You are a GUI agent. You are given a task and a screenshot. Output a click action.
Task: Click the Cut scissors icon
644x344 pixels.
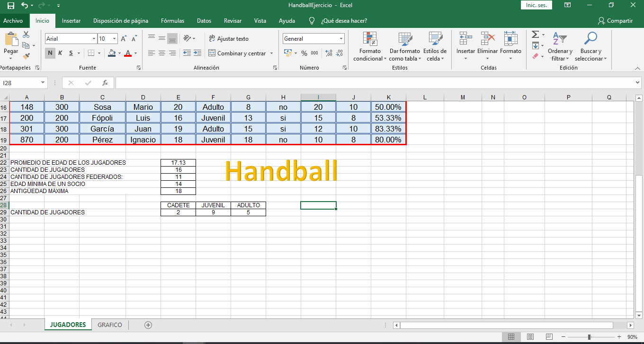[x=26, y=35]
